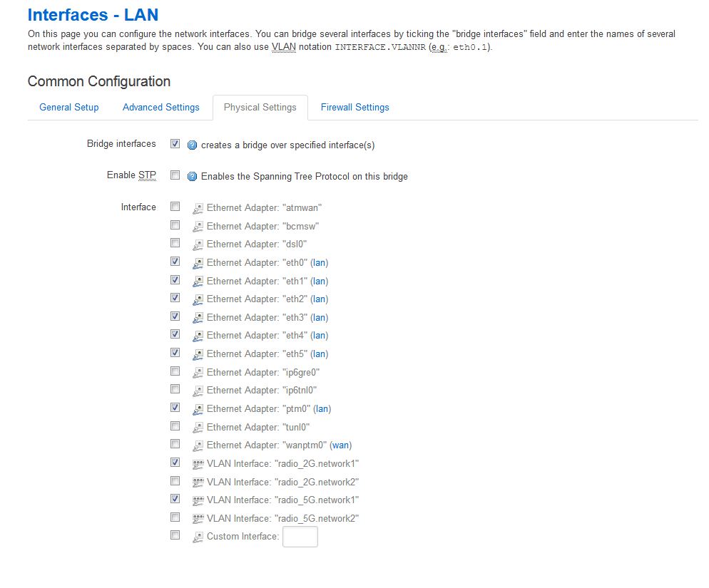Screen dimensions: 709x588
Task: Click the ip6tnl0 adapter icon
Action: (x=198, y=391)
